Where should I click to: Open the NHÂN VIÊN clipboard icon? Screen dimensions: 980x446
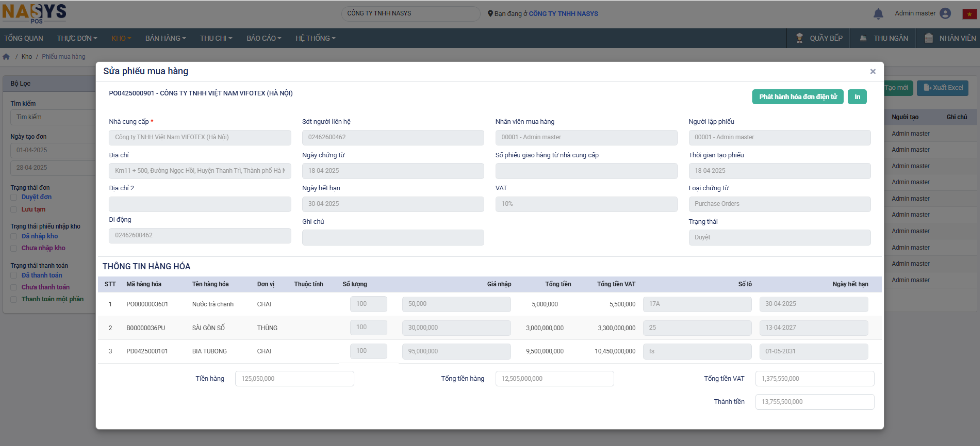click(928, 38)
